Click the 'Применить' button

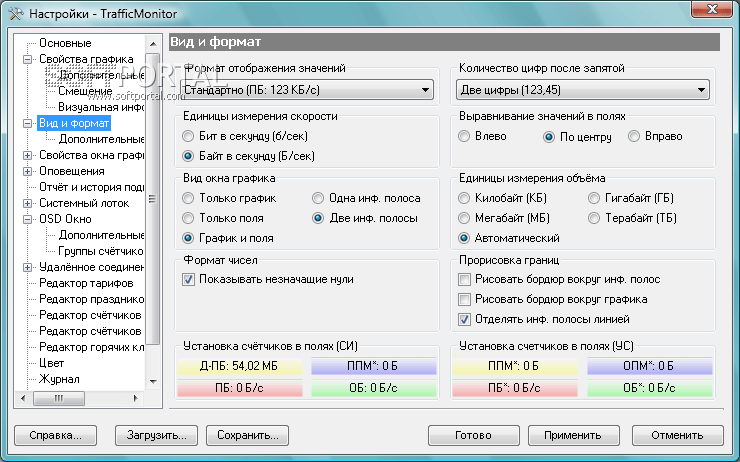tap(573, 435)
